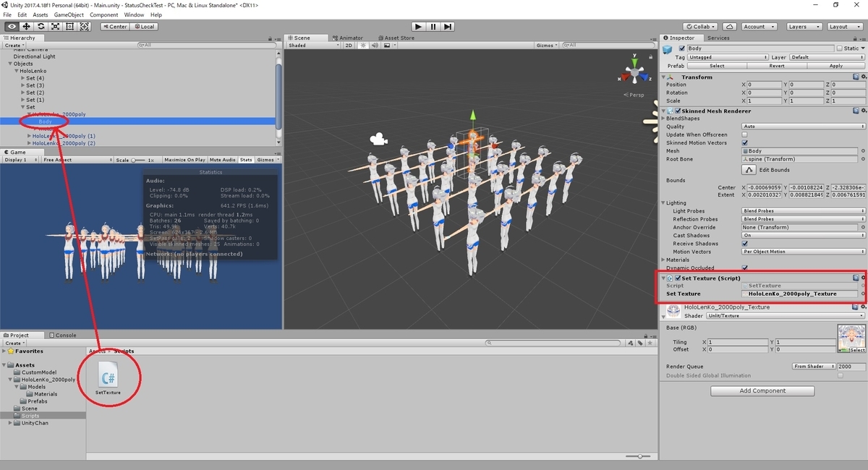
Task: Select the Move tool
Action: pyautogui.click(x=26, y=26)
